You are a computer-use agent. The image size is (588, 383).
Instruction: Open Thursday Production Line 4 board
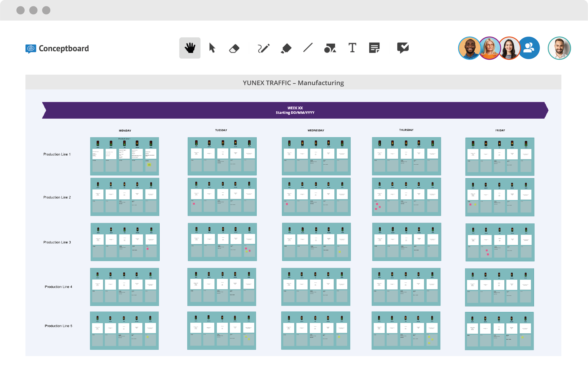coord(406,287)
